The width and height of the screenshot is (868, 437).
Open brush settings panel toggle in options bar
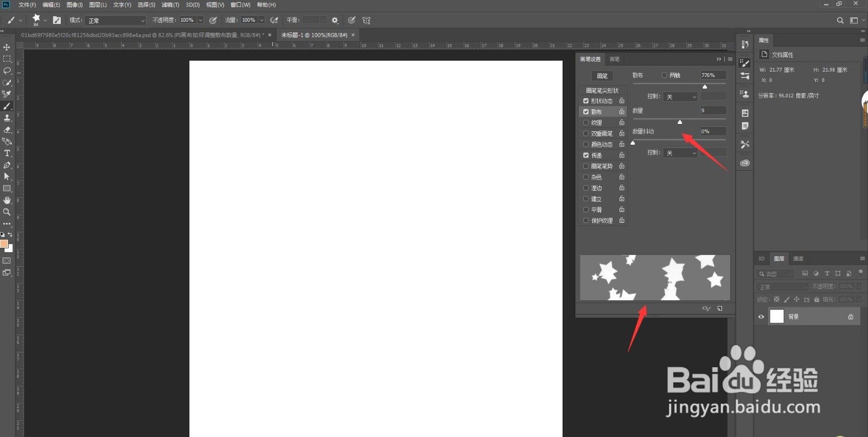(57, 20)
